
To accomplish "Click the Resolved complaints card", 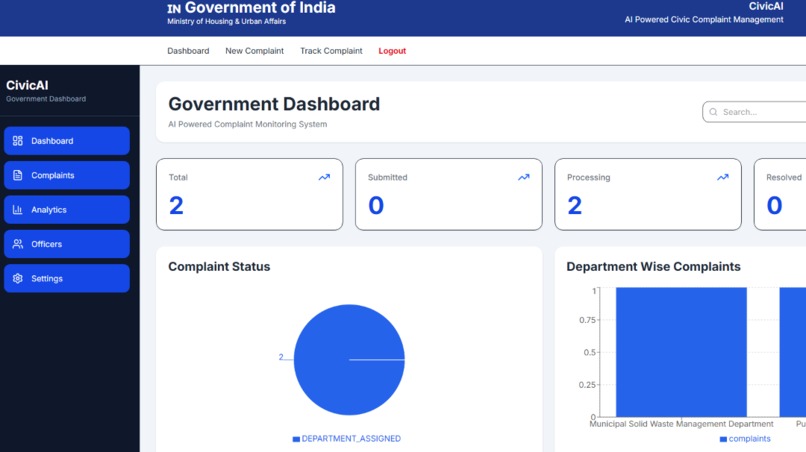I will pyautogui.click(x=780, y=194).
